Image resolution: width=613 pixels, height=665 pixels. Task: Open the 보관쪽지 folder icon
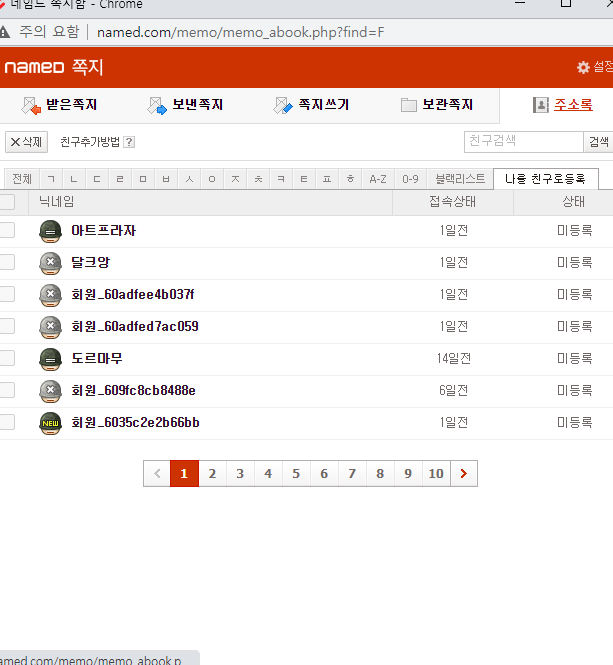tap(409, 105)
